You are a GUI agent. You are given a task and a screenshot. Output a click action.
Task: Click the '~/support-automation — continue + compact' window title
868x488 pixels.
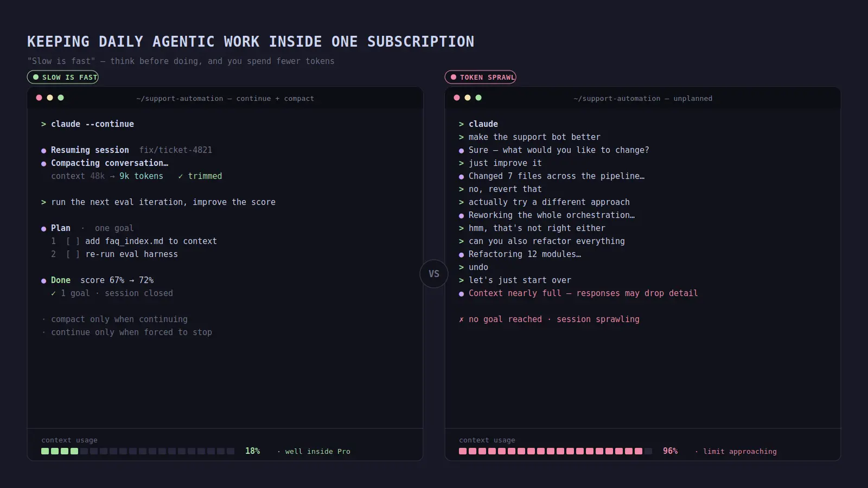pos(225,98)
